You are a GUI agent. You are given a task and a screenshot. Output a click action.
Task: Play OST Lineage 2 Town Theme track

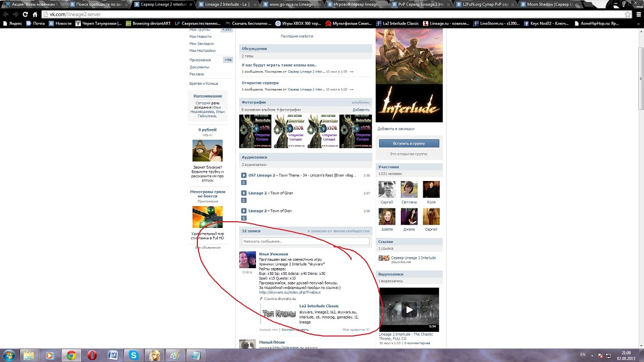[x=244, y=175]
